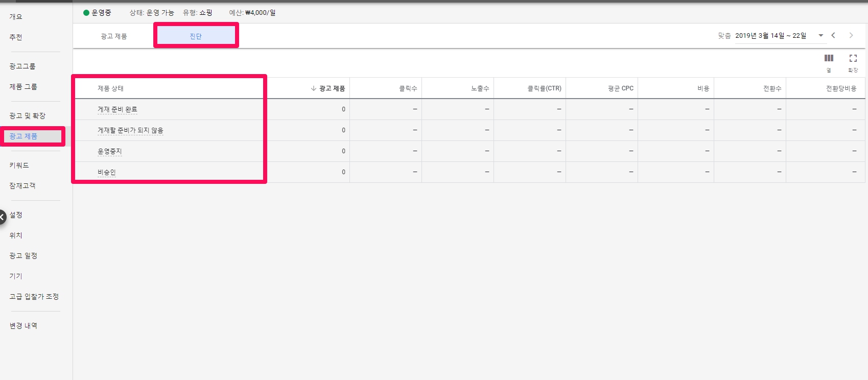Image resolution: width=868 pixels, height=380 pixels.
Task: Open the column settings icon
Action: tap(829, 58)
